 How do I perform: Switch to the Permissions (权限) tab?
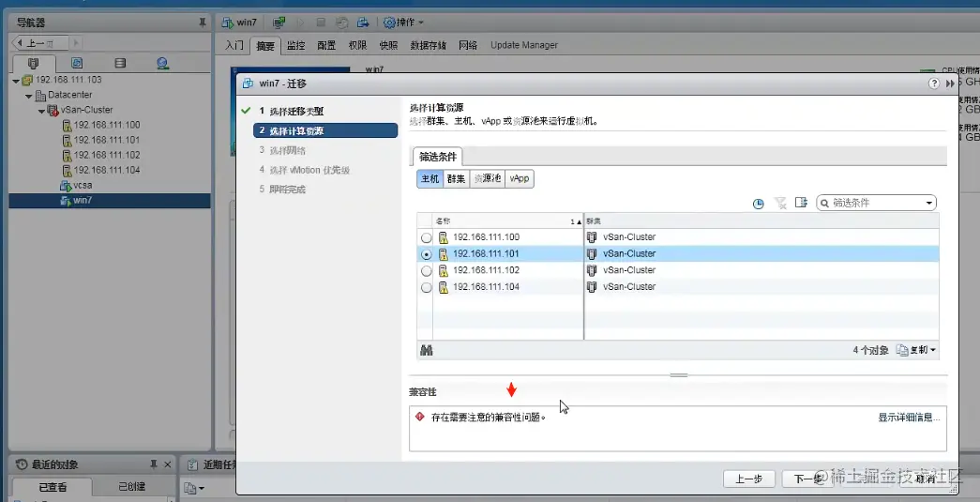(x=357, y=45)
